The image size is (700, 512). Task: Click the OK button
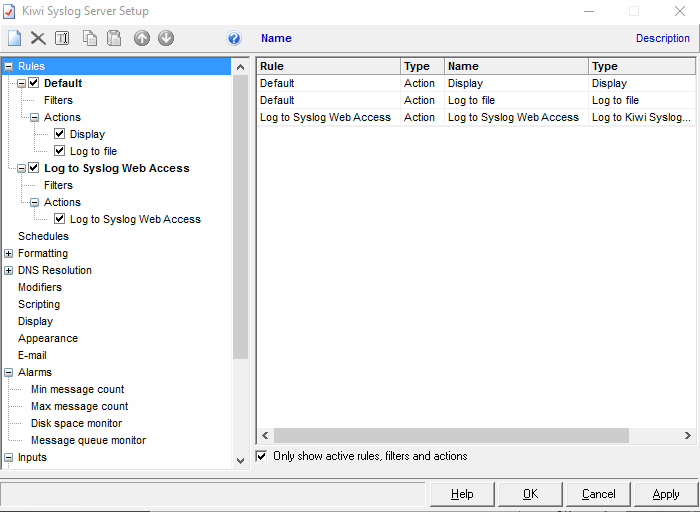click(x=530, y=494)
